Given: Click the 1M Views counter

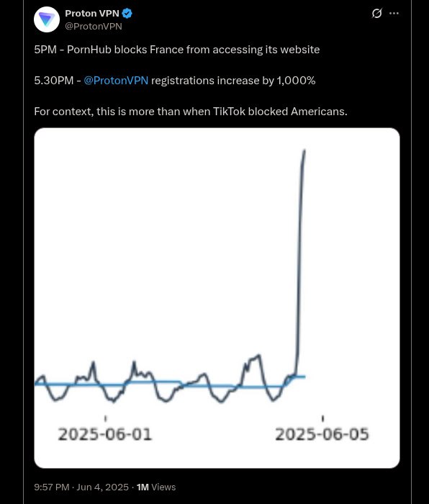Looking at the screenshot, I should (156, 487).
